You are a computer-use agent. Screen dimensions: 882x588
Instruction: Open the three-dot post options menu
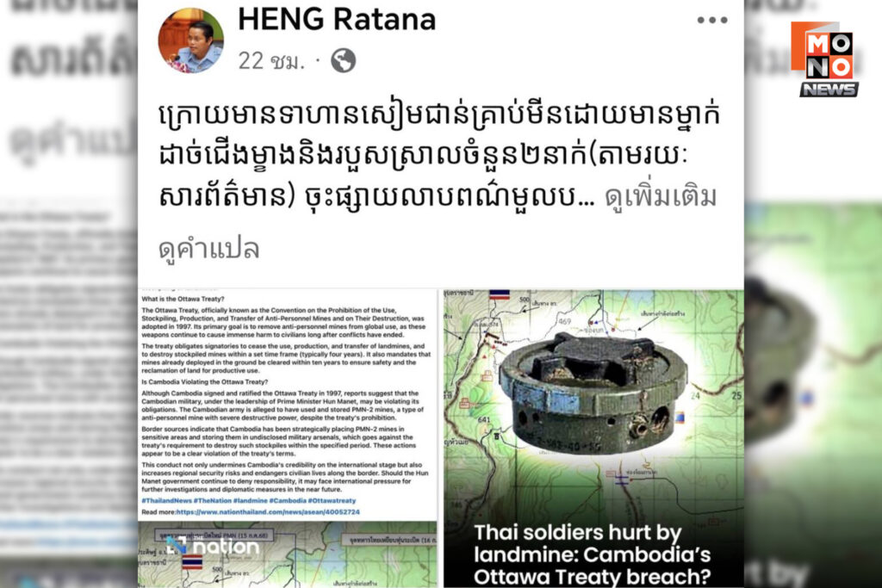[712, 21]
